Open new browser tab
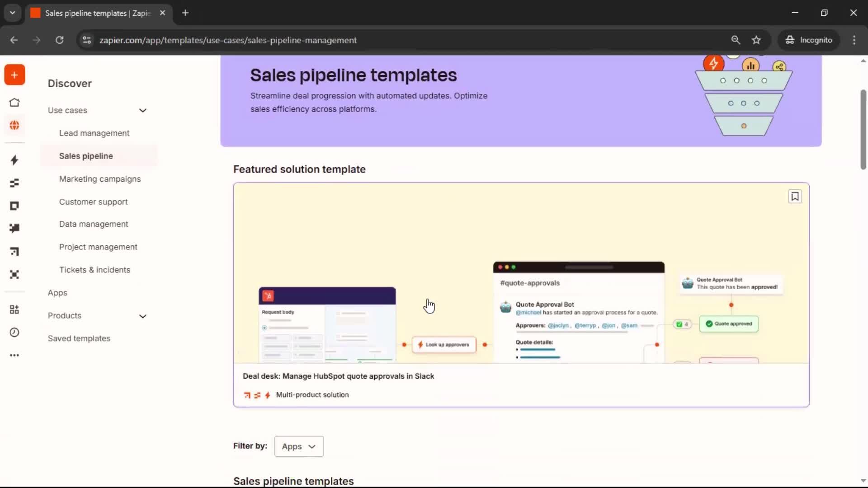This screenshot has height=488, width=868. tap(185, 13)
